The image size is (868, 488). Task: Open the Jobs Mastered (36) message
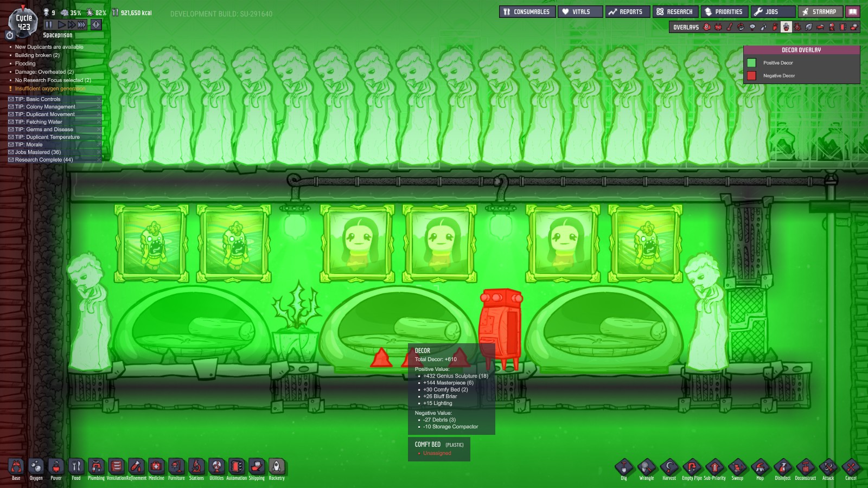click(x=54, y=152)
